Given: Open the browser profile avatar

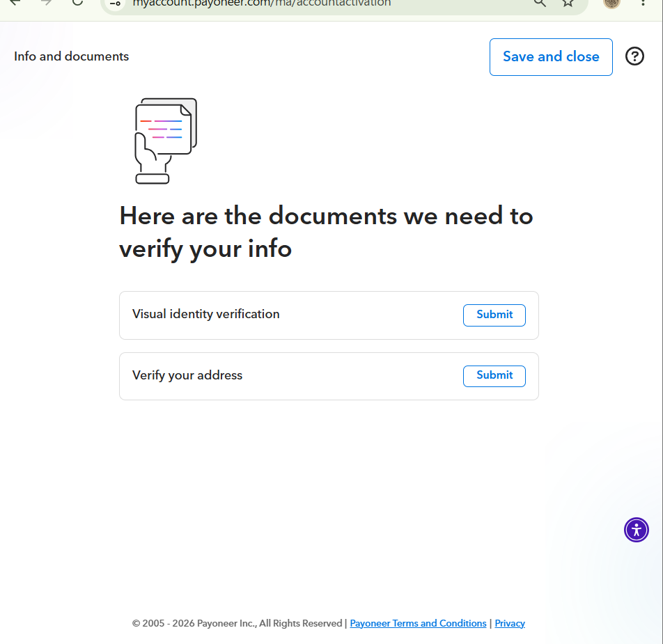Looking at the screenshot, I should tap(611, 3).
